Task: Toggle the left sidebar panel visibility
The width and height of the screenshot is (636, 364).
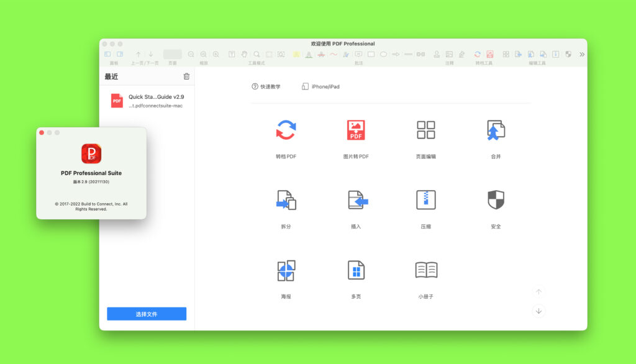Action: click(107, 54)
